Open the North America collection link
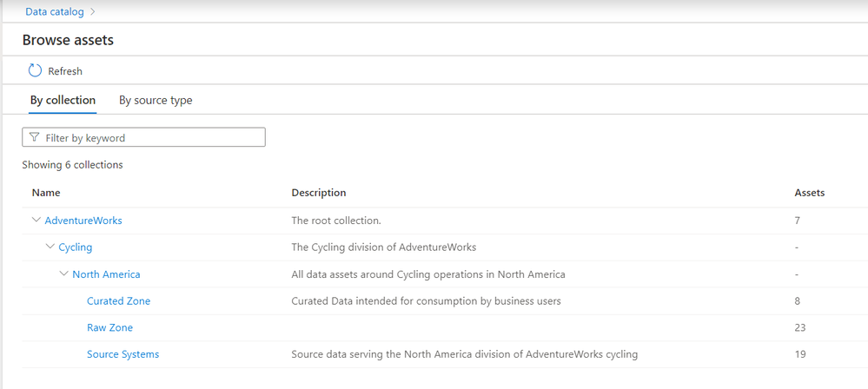 [x=106, y=274]
